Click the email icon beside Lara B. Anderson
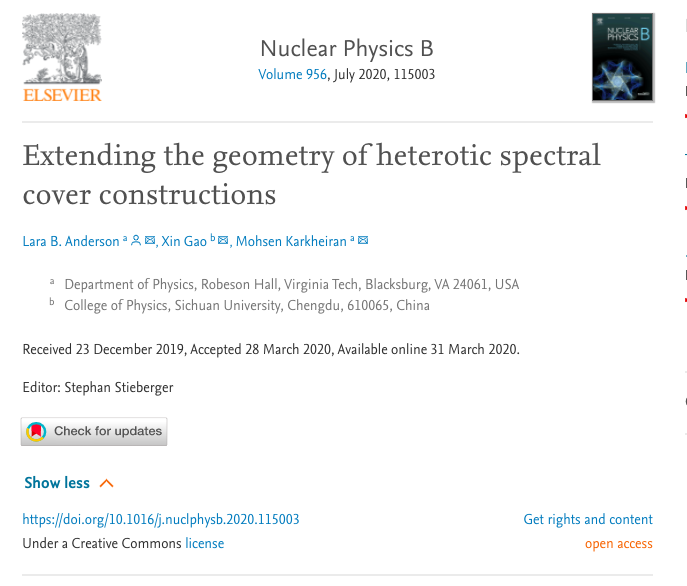Image resolution: width=687 pixels, height=586 pixels. [150, 241]
